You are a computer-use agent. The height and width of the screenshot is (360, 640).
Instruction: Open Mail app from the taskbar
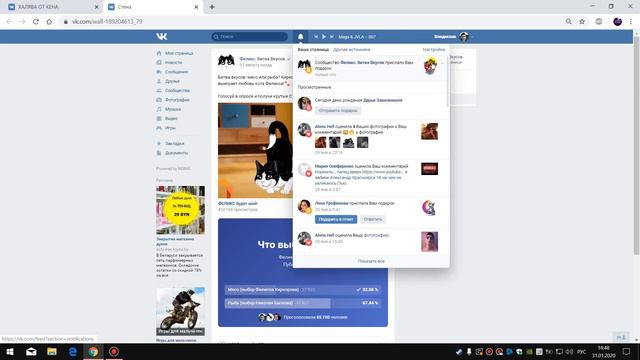click(31, 351)
